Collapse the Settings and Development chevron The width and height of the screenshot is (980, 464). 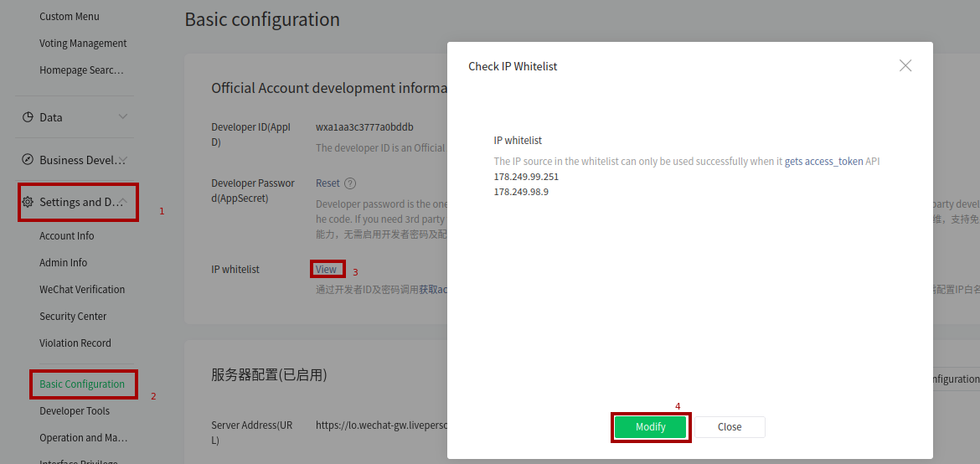pos(123,201)
